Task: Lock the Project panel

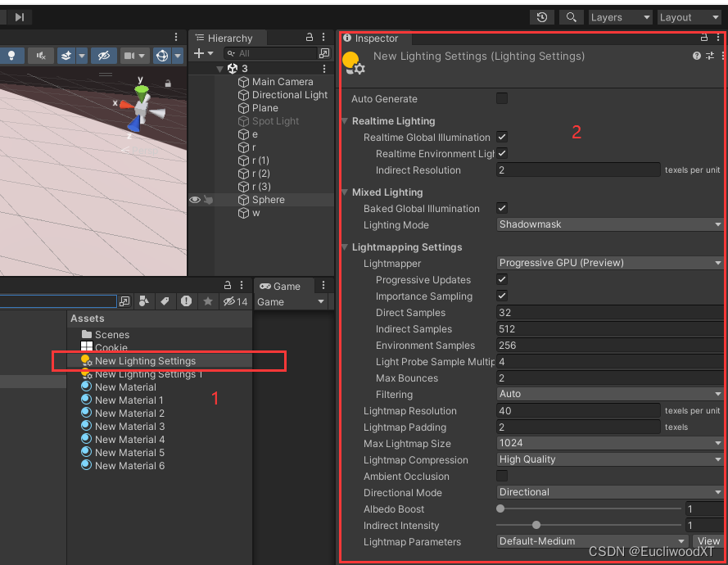Action: coord(228,285)
